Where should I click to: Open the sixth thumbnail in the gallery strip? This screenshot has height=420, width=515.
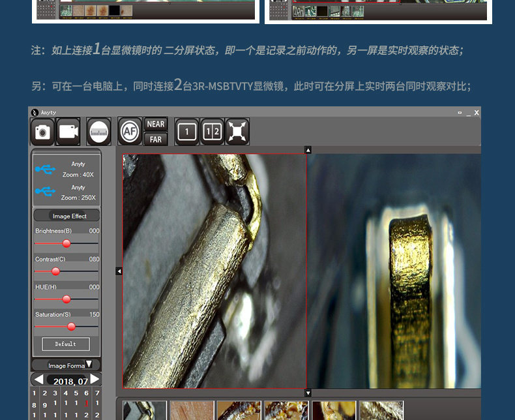click(x=381, y=410)
